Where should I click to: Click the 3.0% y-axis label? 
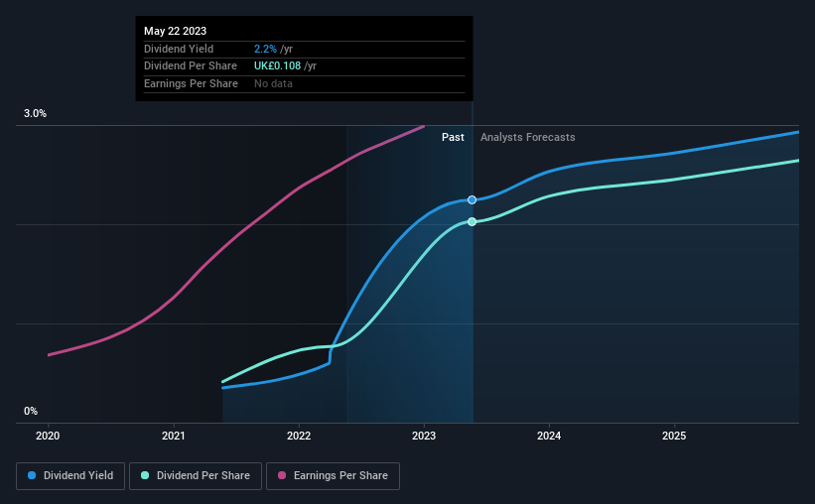click(35, 114)
